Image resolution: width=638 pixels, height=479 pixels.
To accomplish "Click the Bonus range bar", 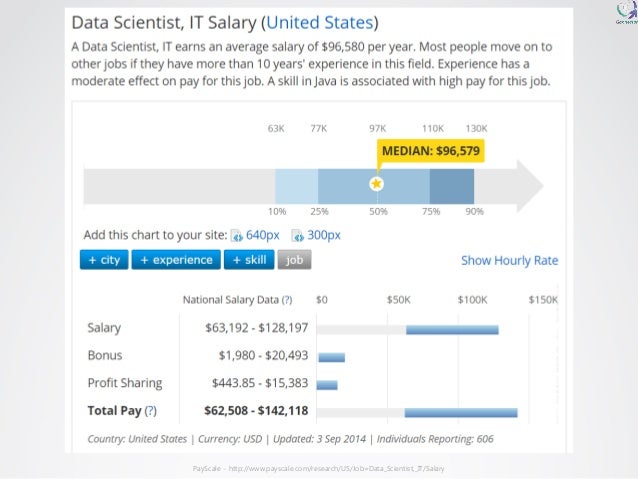I will [332, 357].
